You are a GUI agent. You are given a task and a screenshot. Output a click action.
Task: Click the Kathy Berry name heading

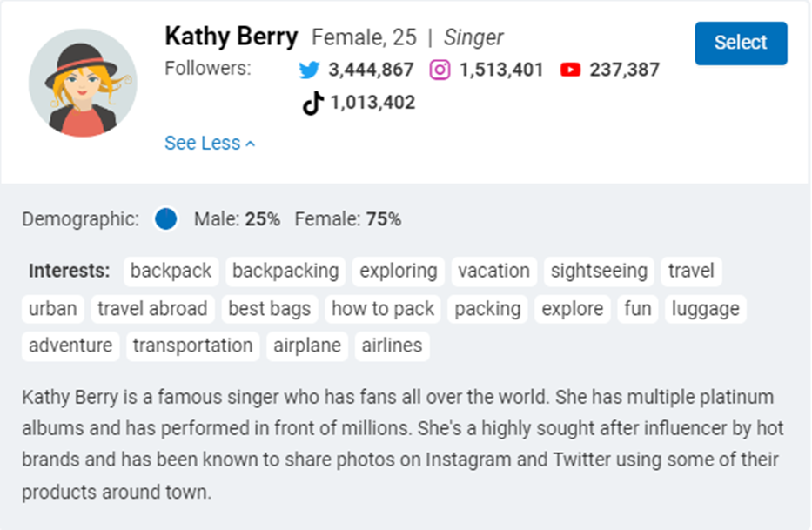pyautogui.click(x=231, y=37)
